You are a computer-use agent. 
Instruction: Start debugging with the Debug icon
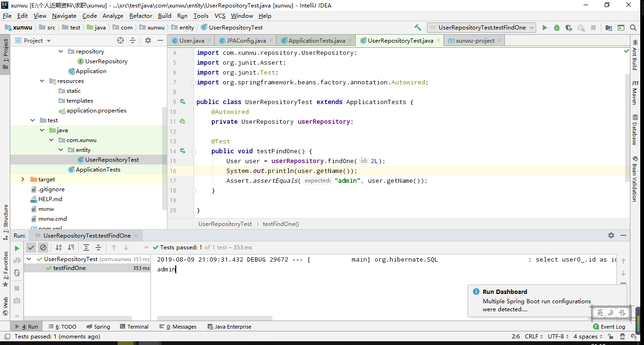(556, 27)
